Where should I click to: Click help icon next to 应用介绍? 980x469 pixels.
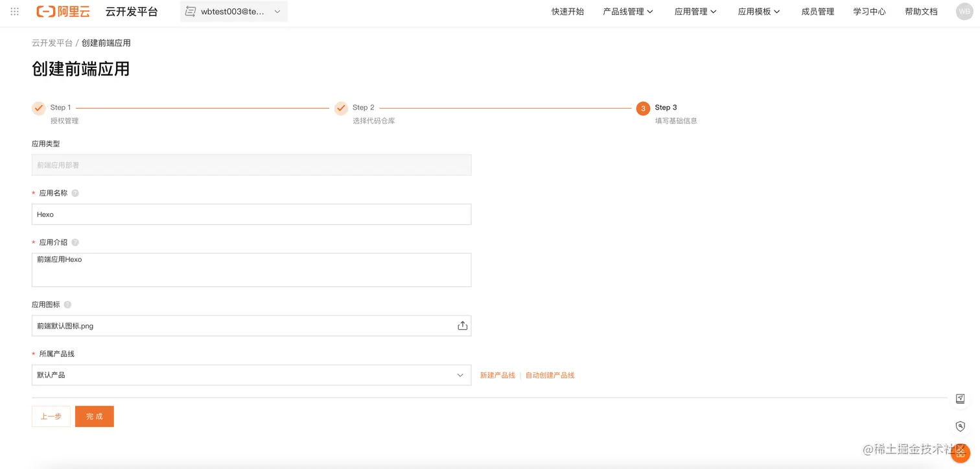click(x=75, y=242)
